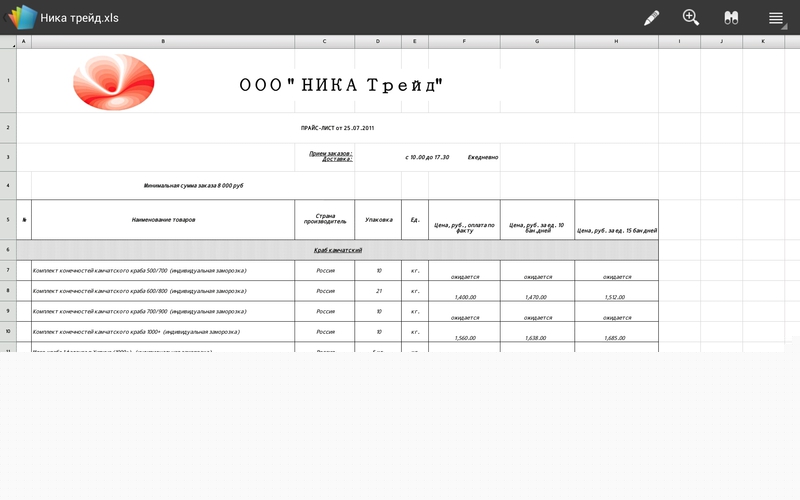800x500 pixels.
Task: Select the 'Ед.' header cell
Action: click(x=415, y=220)
